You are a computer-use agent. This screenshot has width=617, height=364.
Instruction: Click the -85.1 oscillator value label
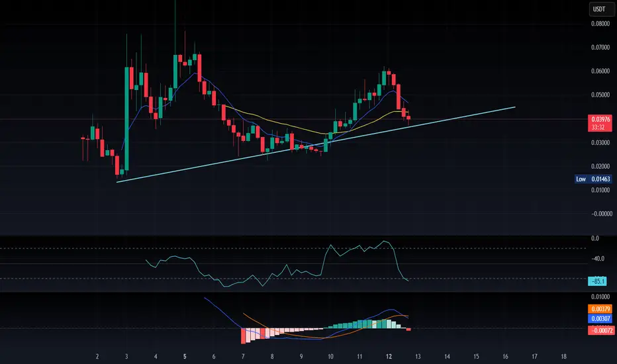tap(597, 281)
